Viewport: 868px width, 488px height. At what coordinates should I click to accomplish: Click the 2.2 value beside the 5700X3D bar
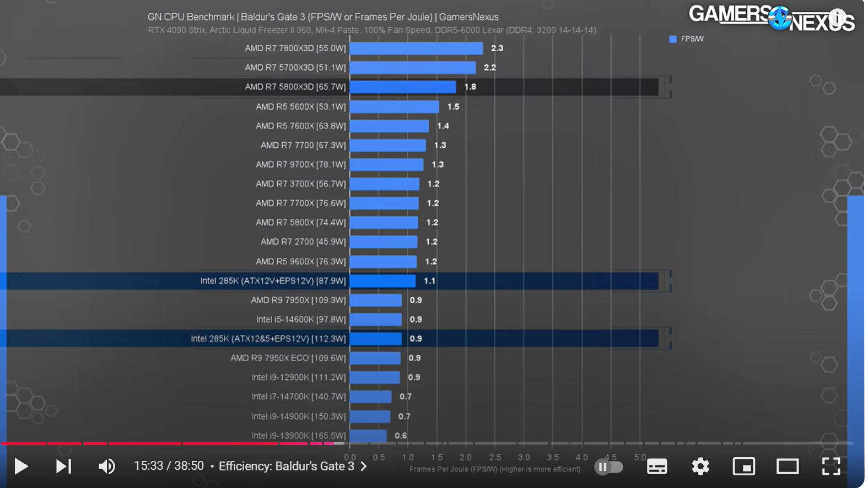pos(490,68)
